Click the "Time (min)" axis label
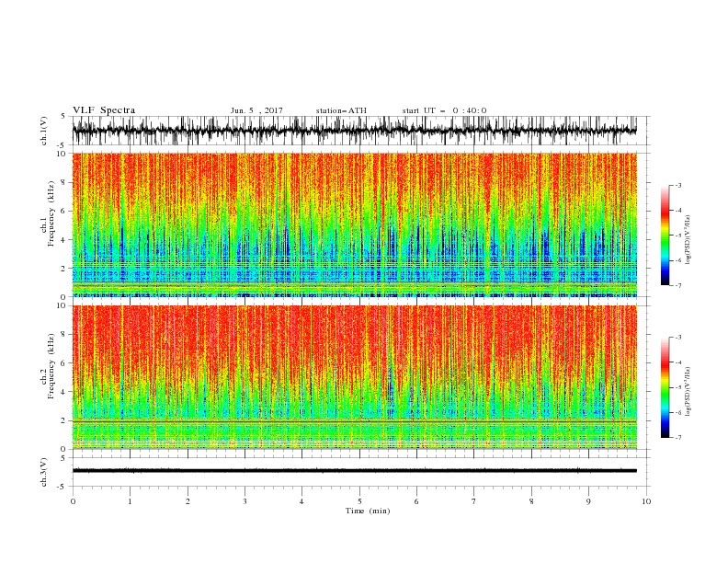Screen dimensions: 728x563 [368, 511]
